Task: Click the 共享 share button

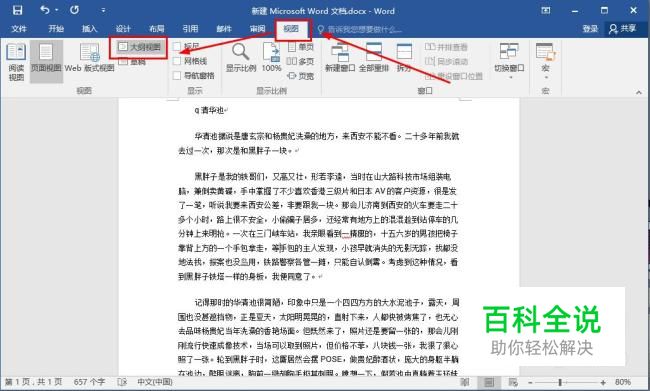Action: click(x=623, y=29)
